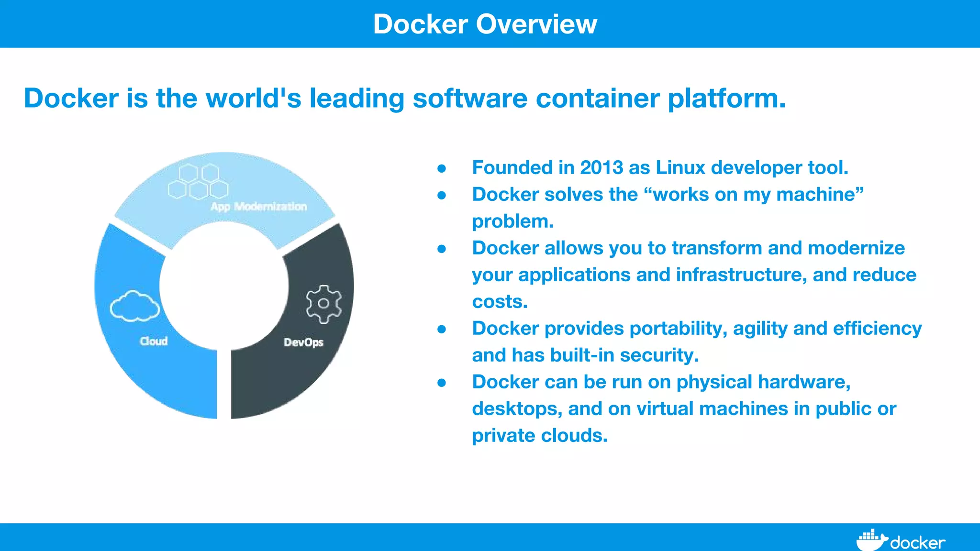Click the gear DevOps icon

coord(324,304)
